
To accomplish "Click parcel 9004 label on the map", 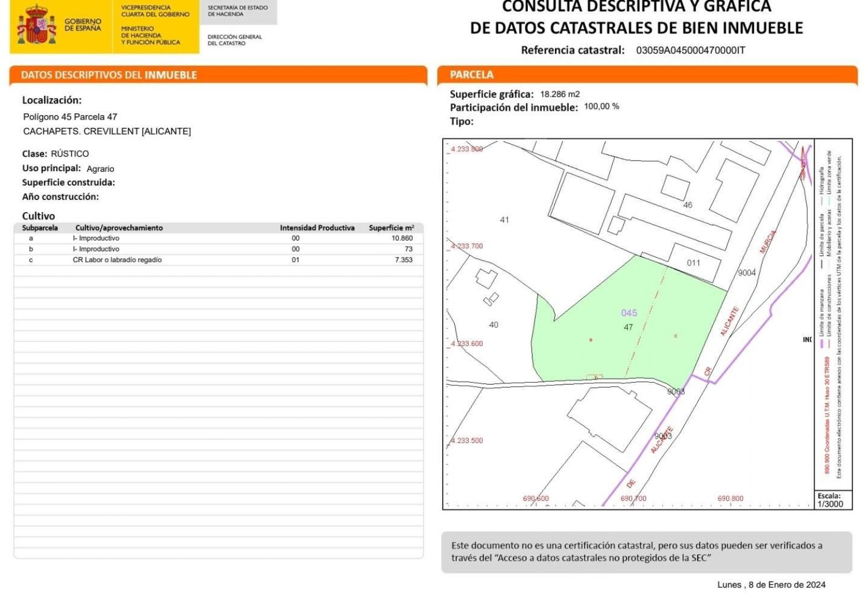I will coord(746,273).
